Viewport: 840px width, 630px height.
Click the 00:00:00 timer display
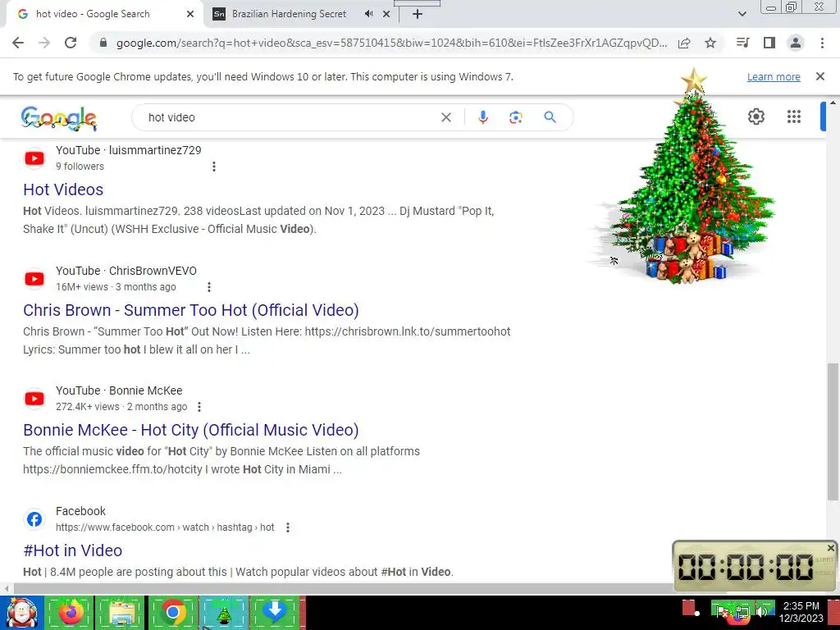[746, 567]
